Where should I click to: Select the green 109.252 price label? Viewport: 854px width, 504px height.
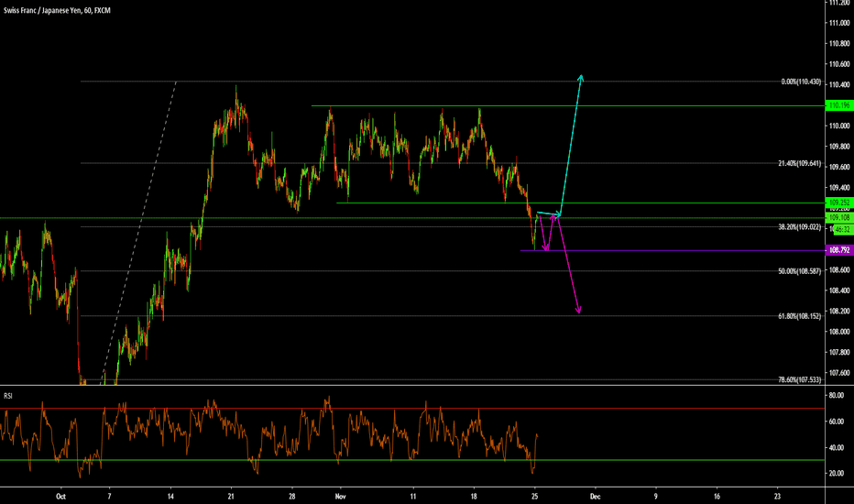tap(838, 203)
